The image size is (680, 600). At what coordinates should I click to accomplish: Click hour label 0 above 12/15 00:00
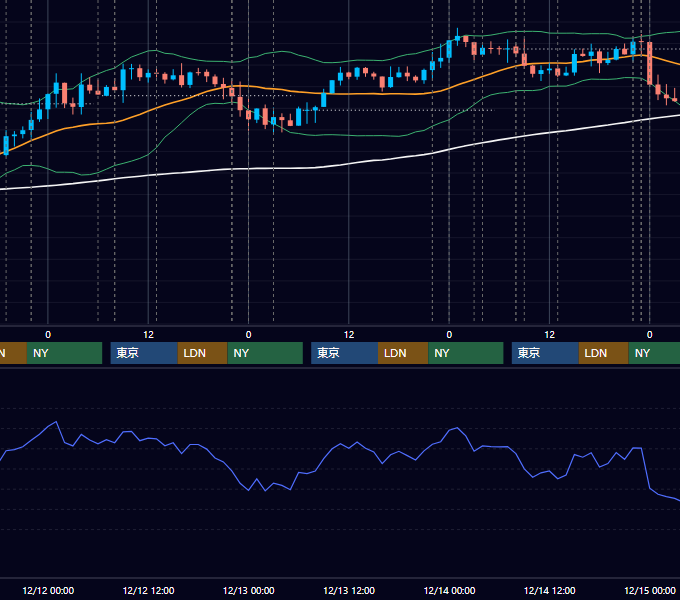[650, 335]
